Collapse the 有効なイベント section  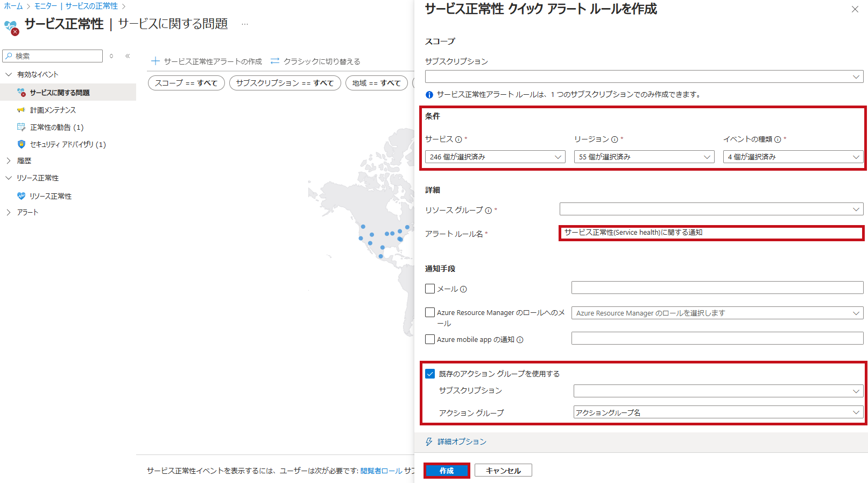pyautogui.click(x=9, y=74)
